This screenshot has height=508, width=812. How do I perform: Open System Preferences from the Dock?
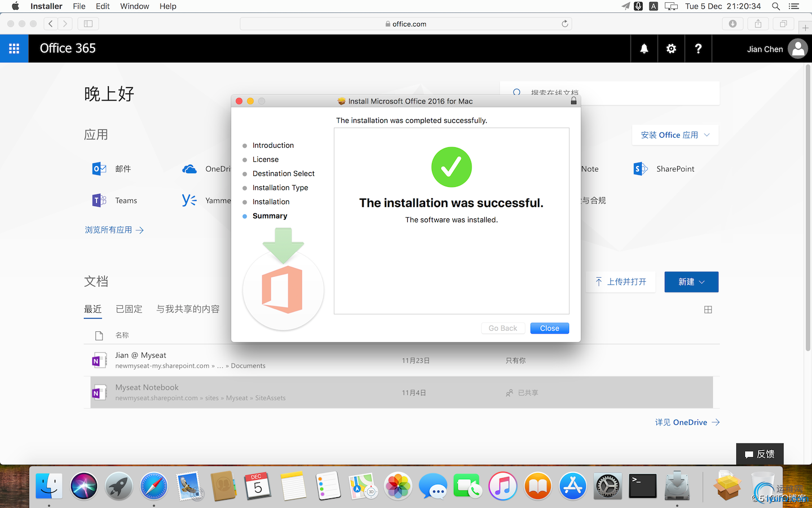coord(608,486)
